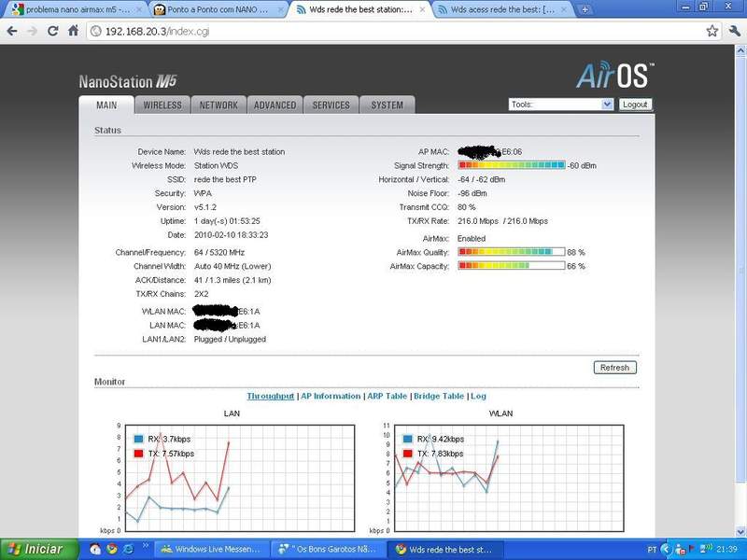The width and height of the screenshot is (747, 560).
Task: Switch to 'Wds rede the best st' taskbar item
Action: (x=444, y=550)
